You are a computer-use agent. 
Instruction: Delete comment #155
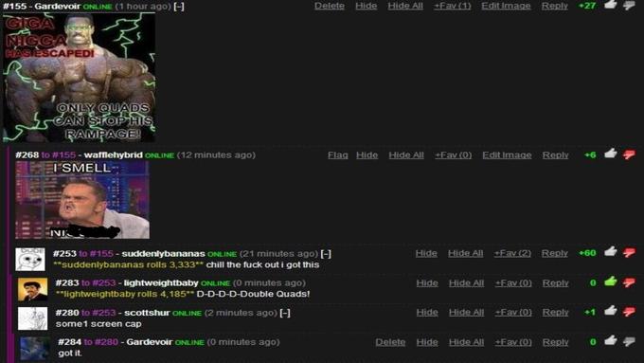coord(330,6)
